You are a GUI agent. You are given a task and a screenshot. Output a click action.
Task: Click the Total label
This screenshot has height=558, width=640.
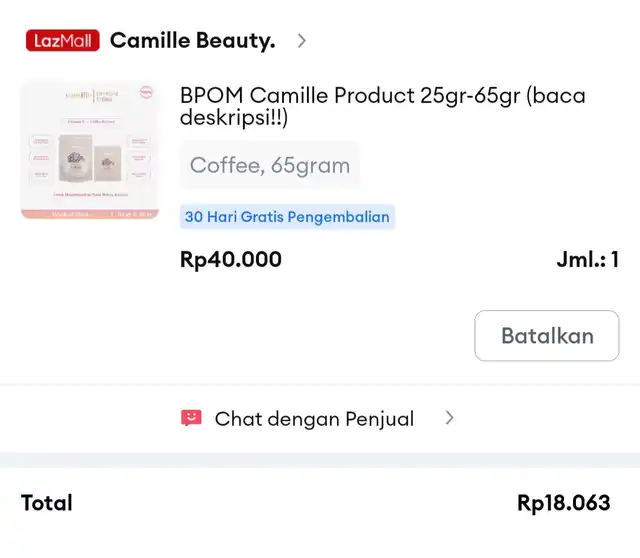47,502
